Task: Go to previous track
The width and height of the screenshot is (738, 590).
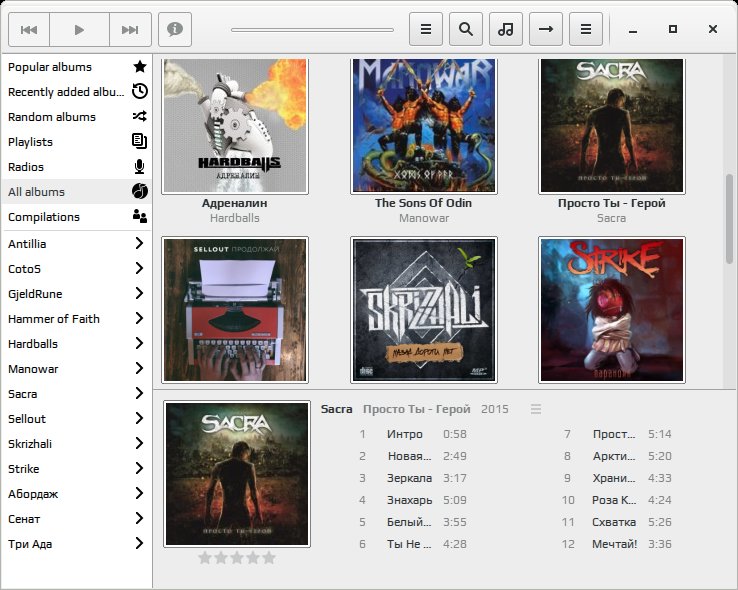Action: coord(29,30)
